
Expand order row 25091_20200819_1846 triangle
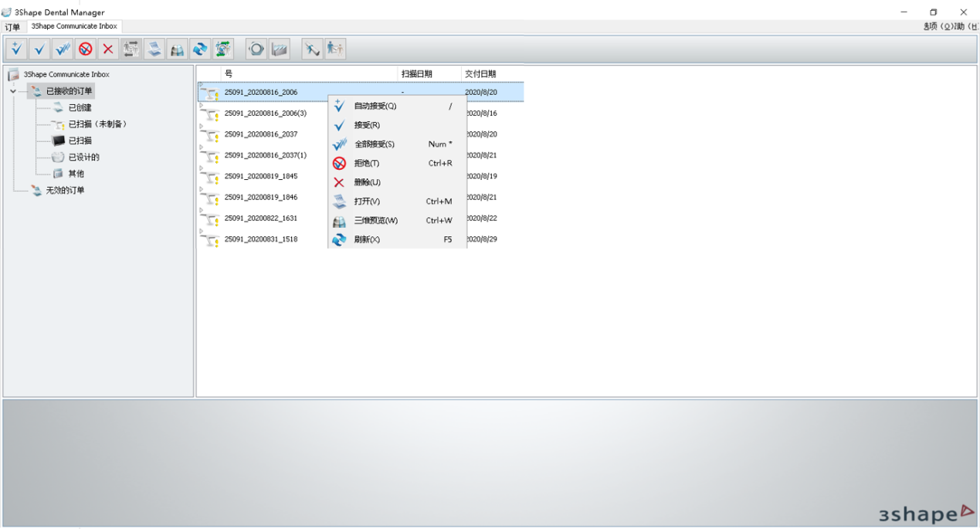(201, 188)
